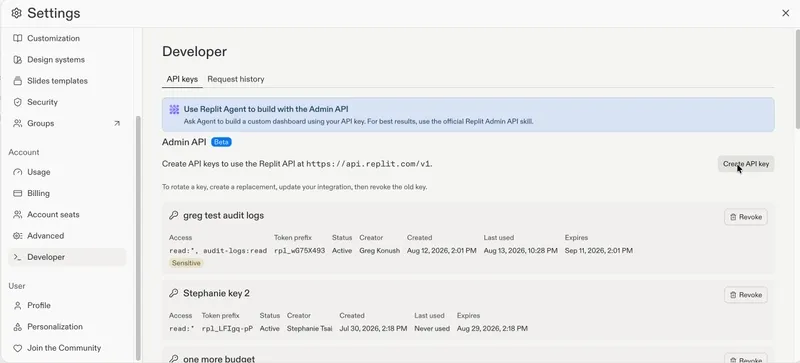Click the Sensitive tag on greg key

click(x=186, y=263)
